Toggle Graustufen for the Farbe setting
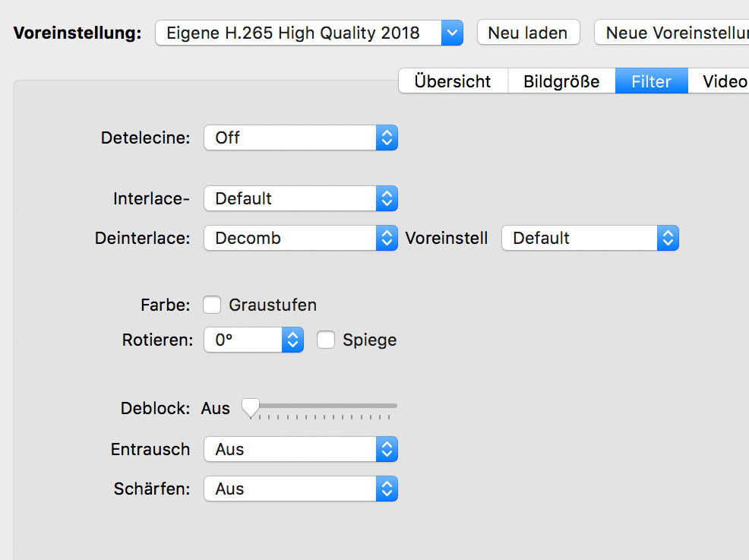 [x=211, y=304]
